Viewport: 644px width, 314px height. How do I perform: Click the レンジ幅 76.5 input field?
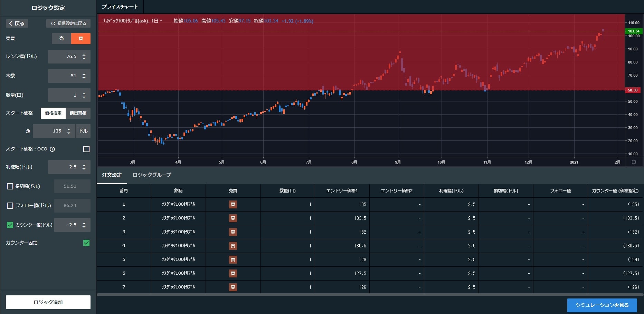(69, 57)
